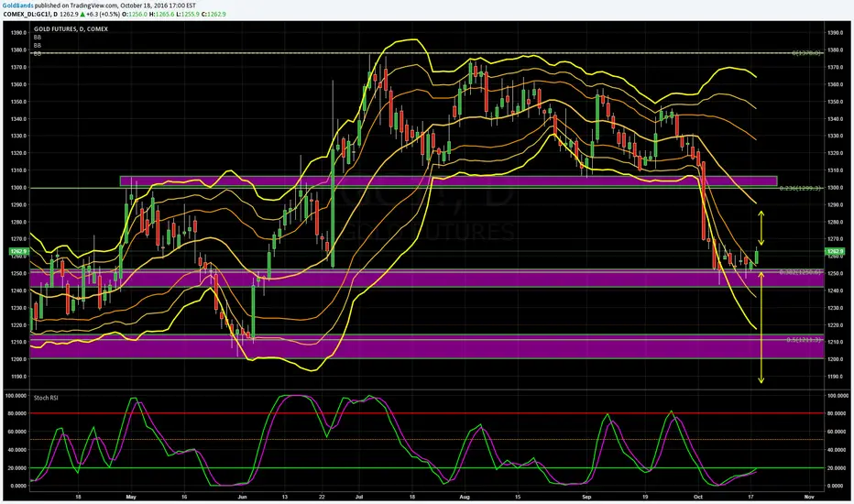Click the Jun label on the date axis
This screenshot has height=504, width=854.
click(x=243, y=497)
